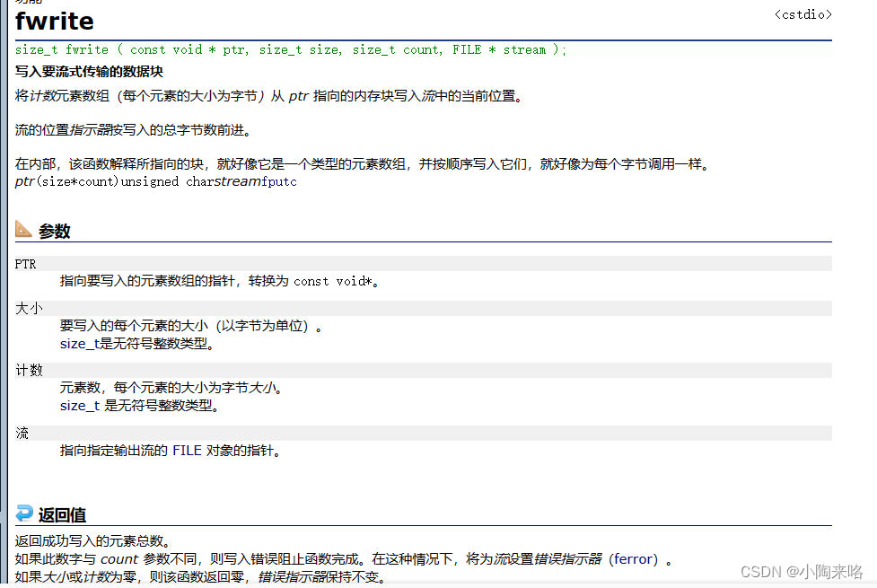877x588 pixels.
Task: Click the return arrow icon beside 返回值
Action: click(24, 513)
